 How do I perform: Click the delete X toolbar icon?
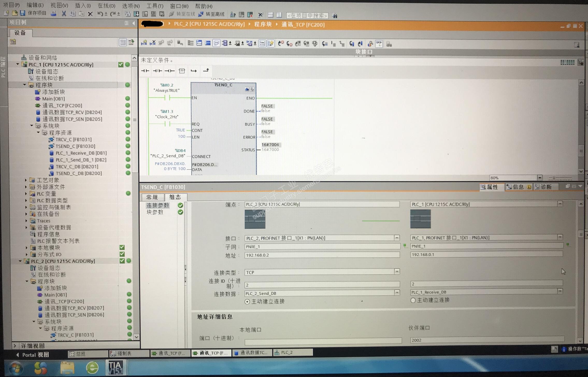tap(90, 14)
